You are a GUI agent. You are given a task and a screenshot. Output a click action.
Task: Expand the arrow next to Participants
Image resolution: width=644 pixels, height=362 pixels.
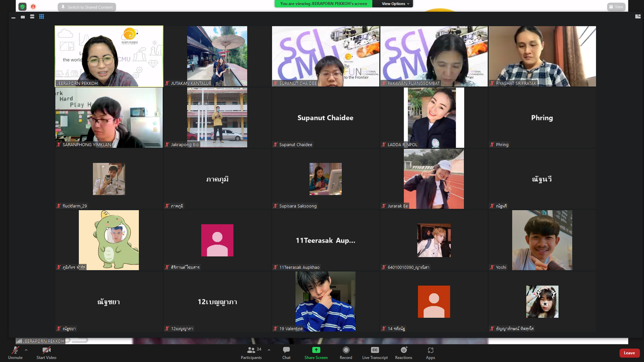269,350
